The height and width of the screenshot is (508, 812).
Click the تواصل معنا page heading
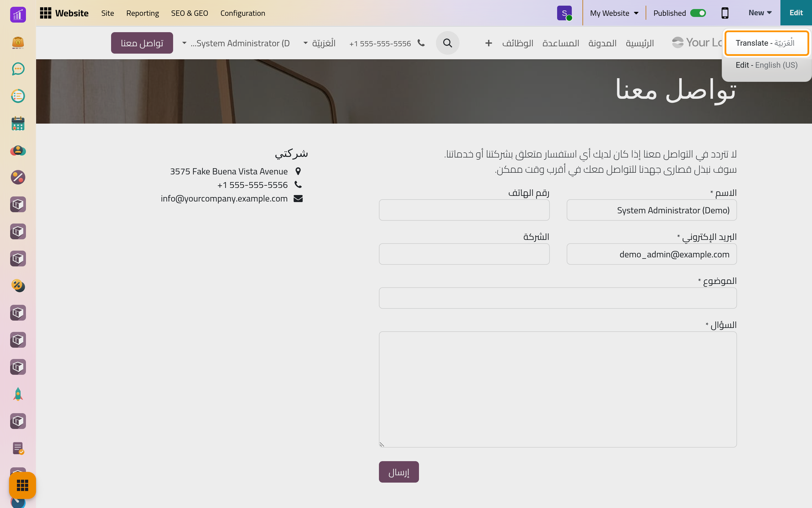pyautogui.click(x=676, y=90)
